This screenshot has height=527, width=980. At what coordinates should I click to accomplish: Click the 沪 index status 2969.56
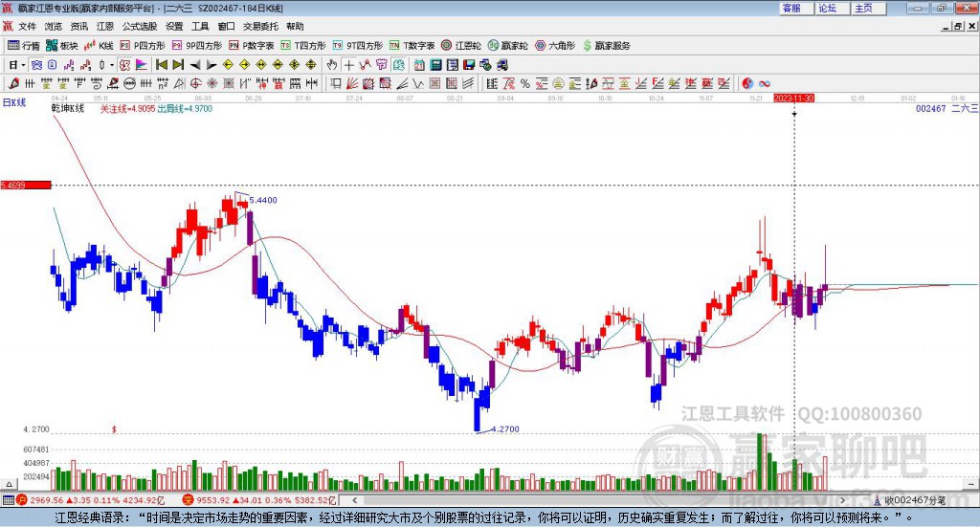click(x=93, y=500)
